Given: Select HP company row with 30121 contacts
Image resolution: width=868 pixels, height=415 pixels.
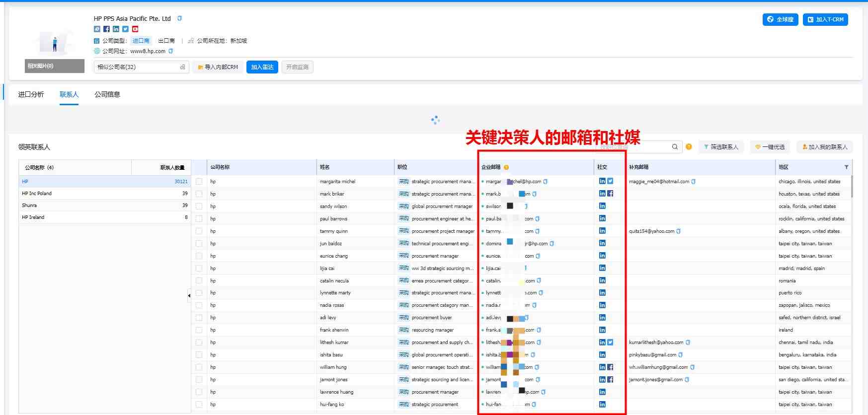Looking at the screenshot, I should pyautogui.click(x=105, y=182).
